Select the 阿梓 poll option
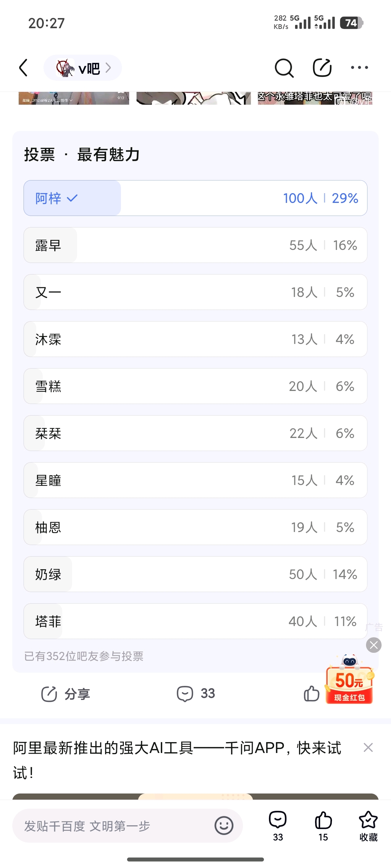 [x=195, y=198]
